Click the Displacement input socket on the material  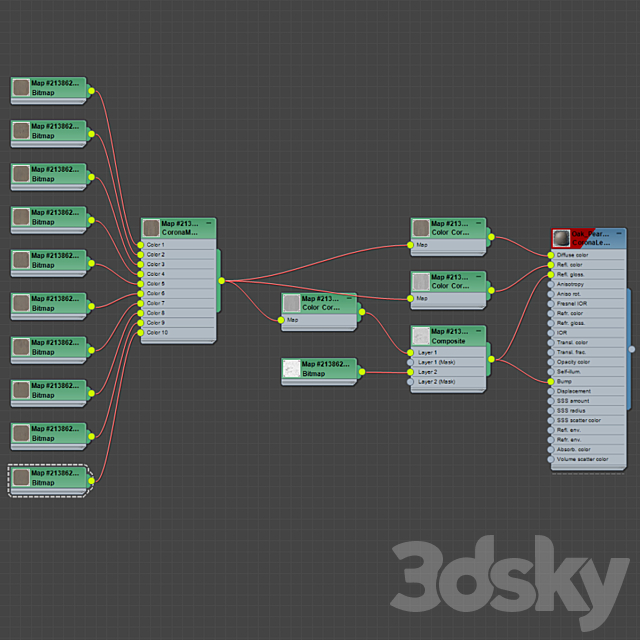tap(550, 391)
